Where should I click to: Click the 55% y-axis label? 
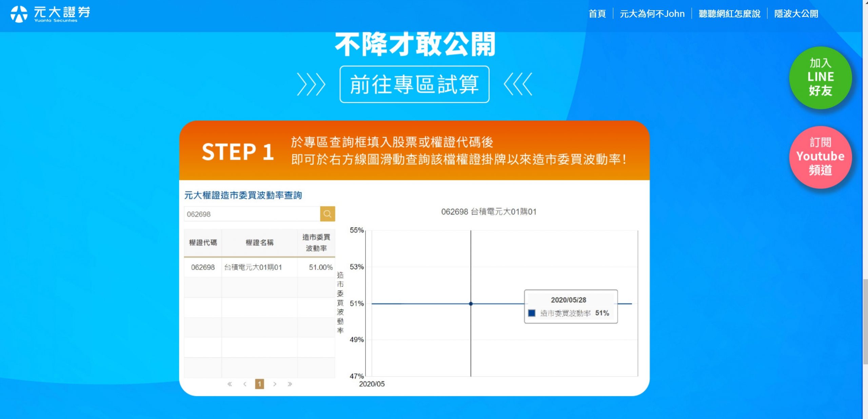[x=356, y=230]
